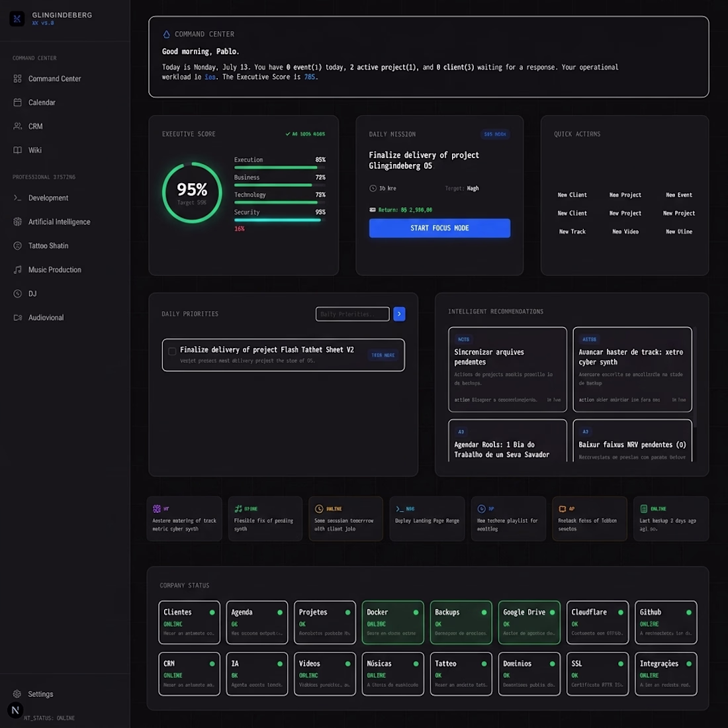The image size is (728, 728).
Task: Click the orange icon on Roetack fotos card
Action: point(563,509)
